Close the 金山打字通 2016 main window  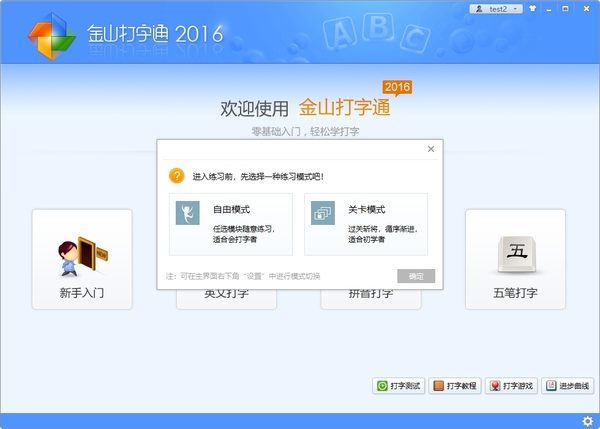(586, 9)
